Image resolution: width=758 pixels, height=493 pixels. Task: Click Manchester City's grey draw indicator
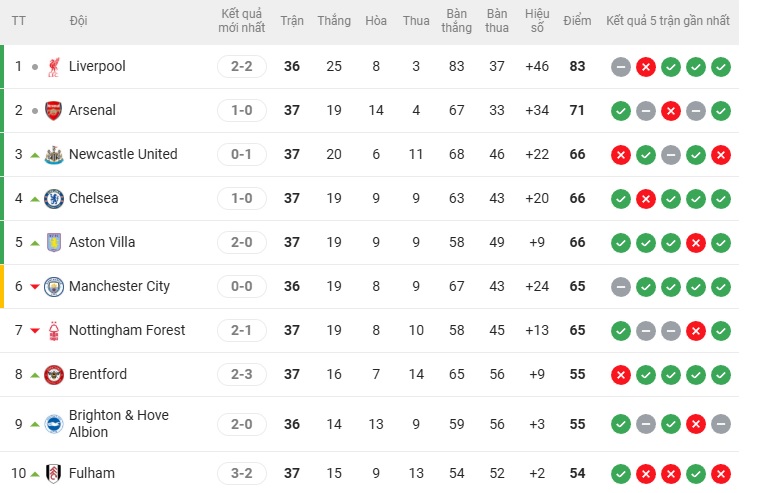tap(621, 287)
